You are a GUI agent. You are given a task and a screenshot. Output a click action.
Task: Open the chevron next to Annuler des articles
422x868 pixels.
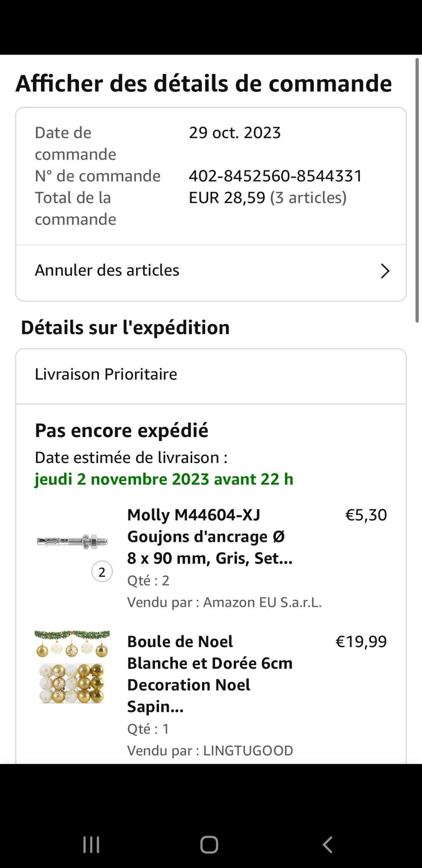[385, 271]
